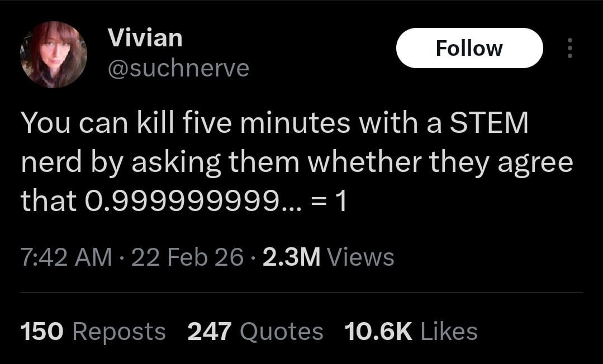Click the 22 Feb 26 date
603x364 pixels.
click(187, 257)
